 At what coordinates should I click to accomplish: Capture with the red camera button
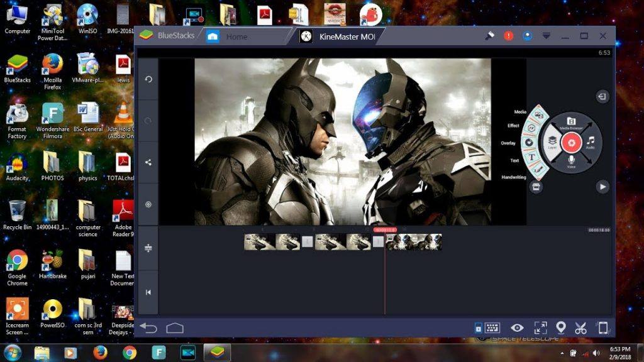(572, 143)
